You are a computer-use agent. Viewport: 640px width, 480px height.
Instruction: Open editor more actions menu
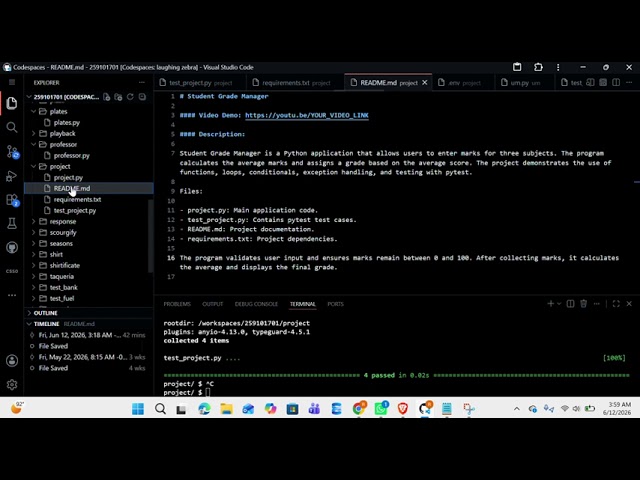pyautogui.click(x=629, y=82)
